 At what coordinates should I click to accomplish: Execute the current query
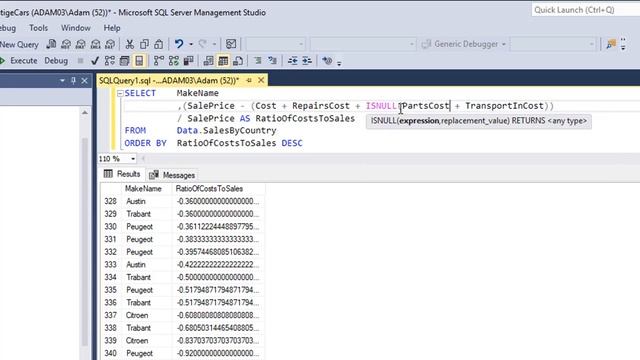click(19, 61)
